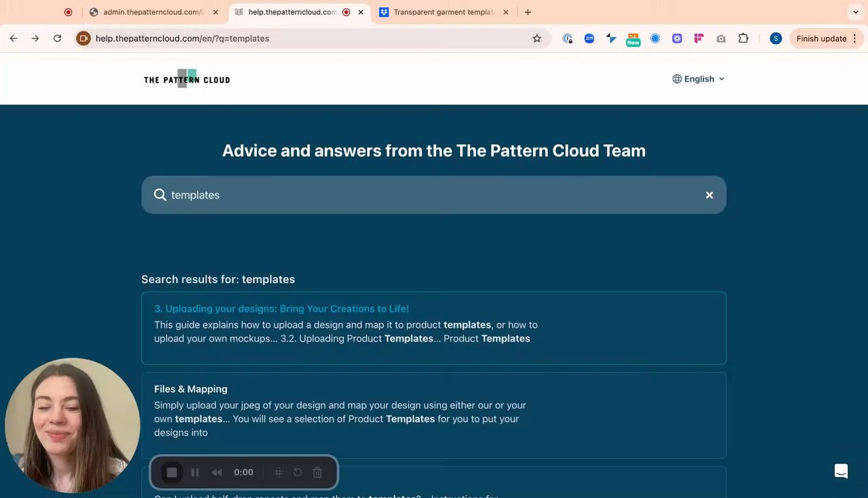The width and height of the screenshot is (868, 498).
Task: Click the 'Search results for: templates' heading
Action: pyautogui.click(x=218, y=279)
